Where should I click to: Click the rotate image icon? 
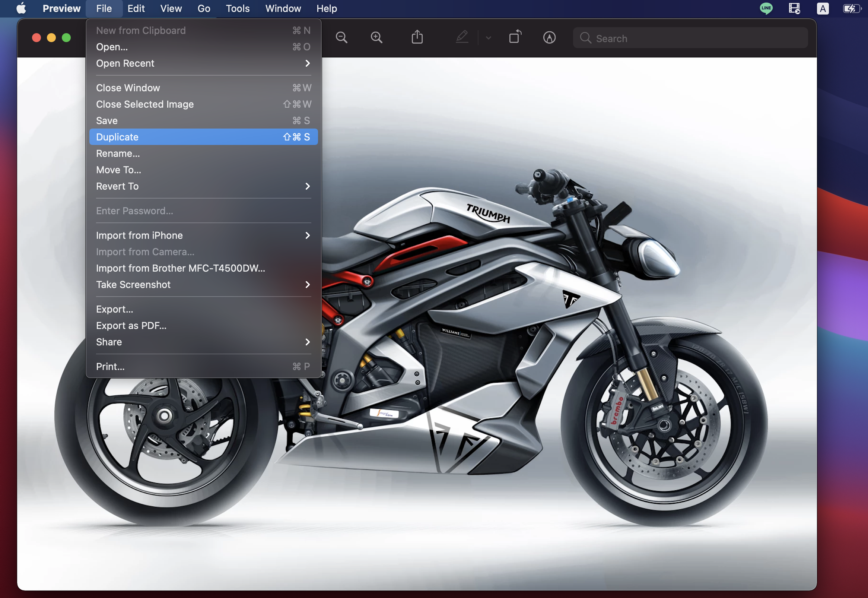(515, 37)
